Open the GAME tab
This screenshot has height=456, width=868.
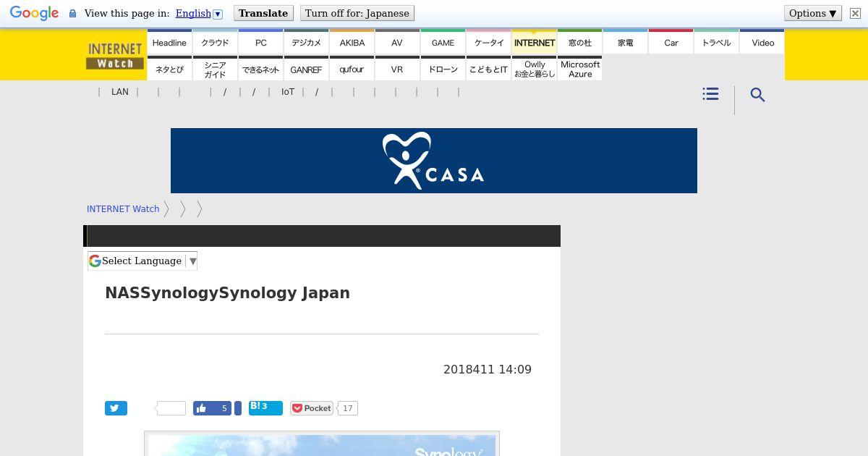click(443, 42)
